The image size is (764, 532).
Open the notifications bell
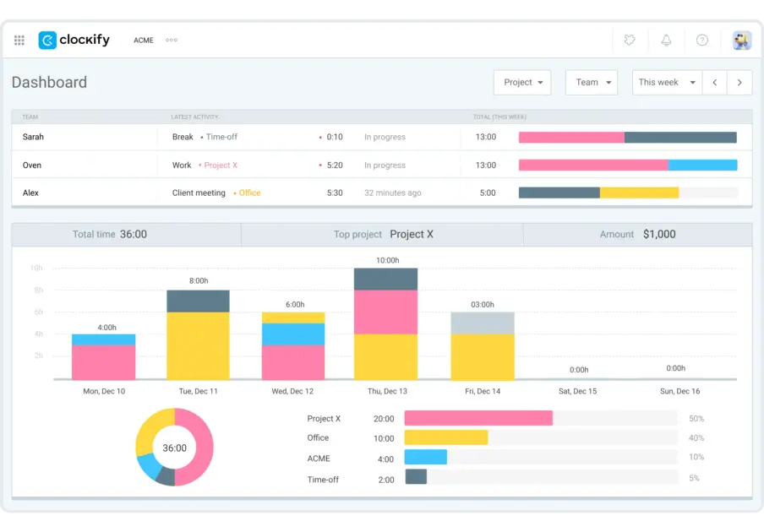[666, 40]
